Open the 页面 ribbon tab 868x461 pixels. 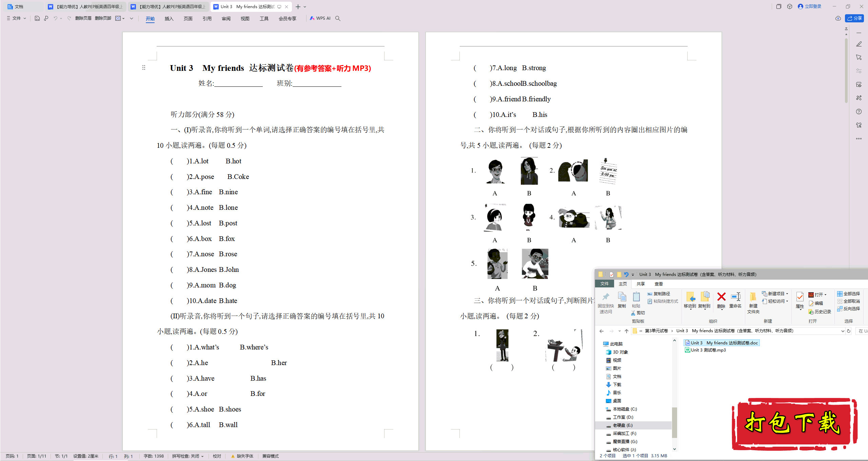(x=188, y=19)
